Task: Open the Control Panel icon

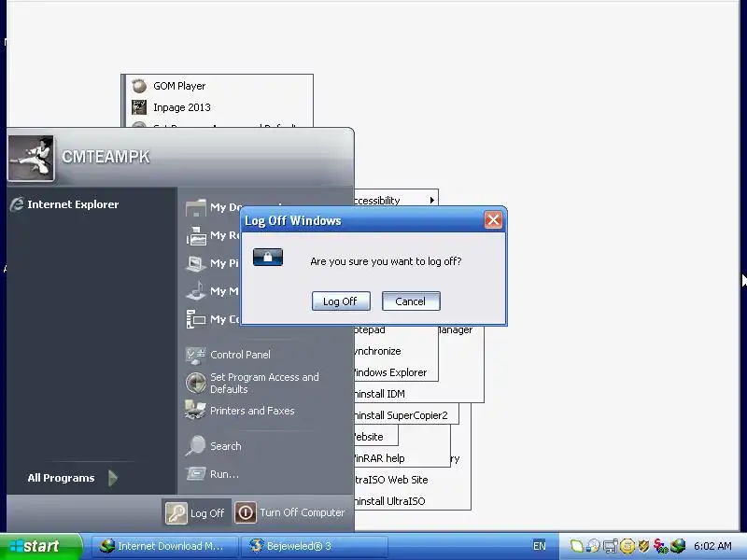Action: click(x=195, y=356)
